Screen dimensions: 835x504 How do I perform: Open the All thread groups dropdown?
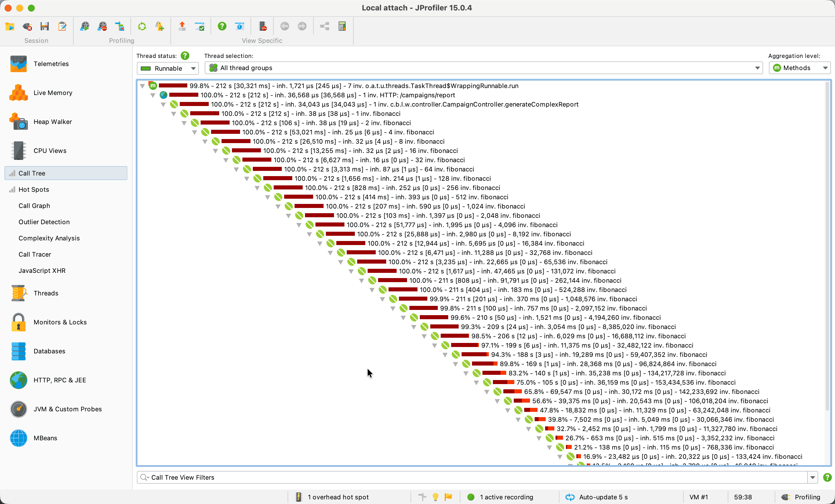(484, 68)
